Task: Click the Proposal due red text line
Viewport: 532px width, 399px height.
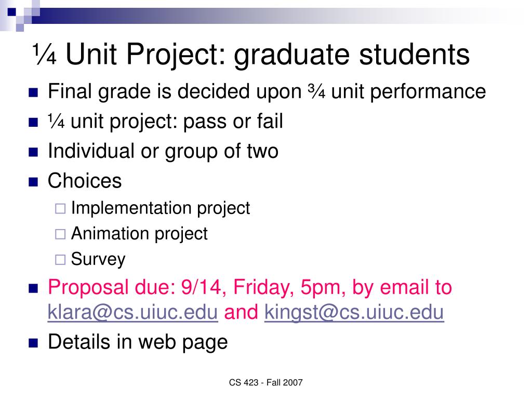Action: [250, 287]
